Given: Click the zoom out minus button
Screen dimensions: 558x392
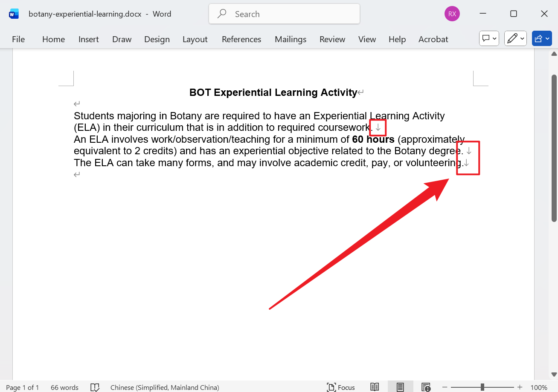Looking at the screenshot, I should pos(445,387).
